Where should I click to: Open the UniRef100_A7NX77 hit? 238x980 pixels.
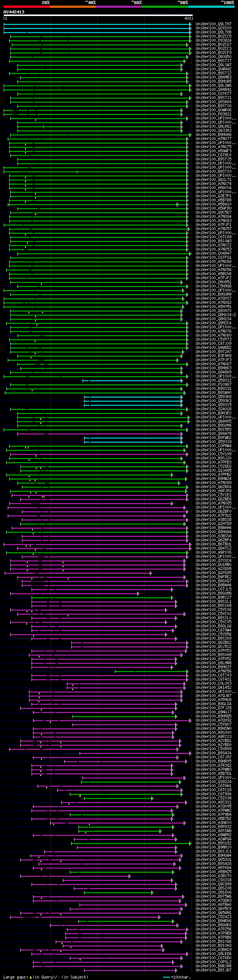point(213,139)
